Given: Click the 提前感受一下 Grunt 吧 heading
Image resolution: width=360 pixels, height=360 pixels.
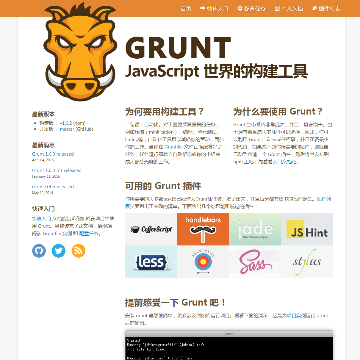Looking at the screenshot, I should (x=176, y=303).
